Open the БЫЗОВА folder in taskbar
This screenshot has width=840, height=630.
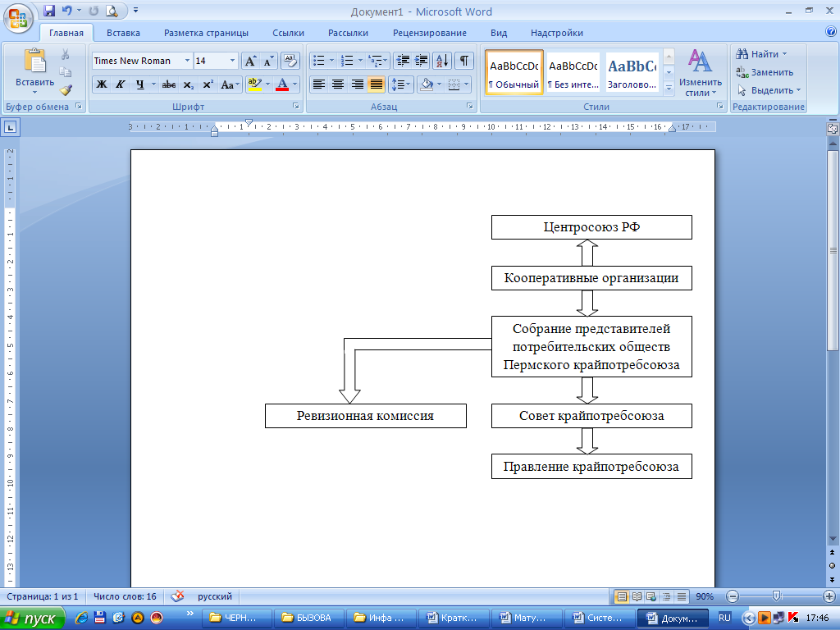(308, 619)
